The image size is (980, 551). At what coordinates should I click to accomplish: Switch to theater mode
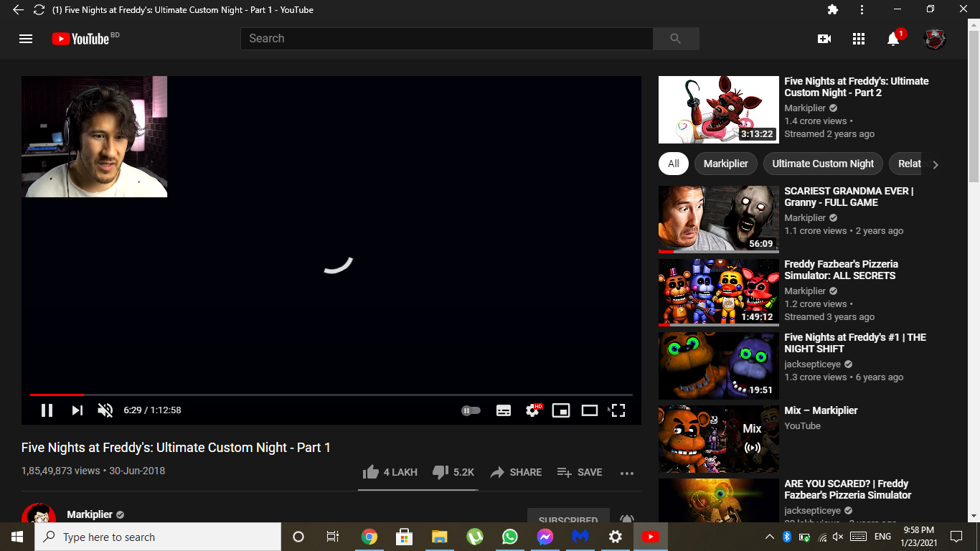[590, 410]
